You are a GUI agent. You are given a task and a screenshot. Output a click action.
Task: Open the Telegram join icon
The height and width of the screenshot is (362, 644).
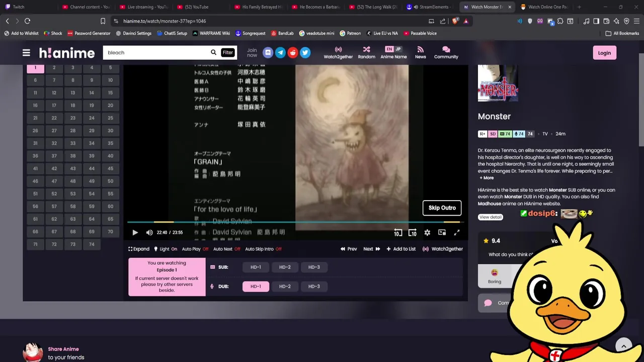pyautogui.click(x=280, y=52)
